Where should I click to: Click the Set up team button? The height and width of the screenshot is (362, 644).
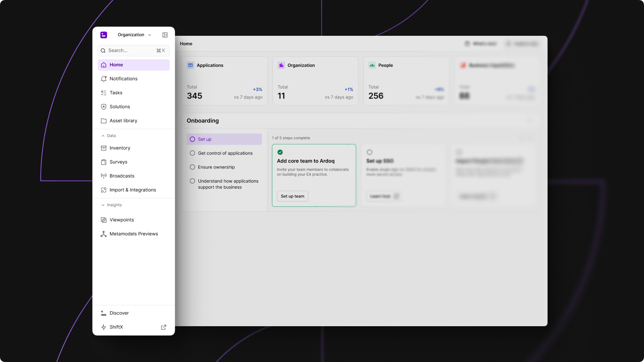tap(293, 196)
